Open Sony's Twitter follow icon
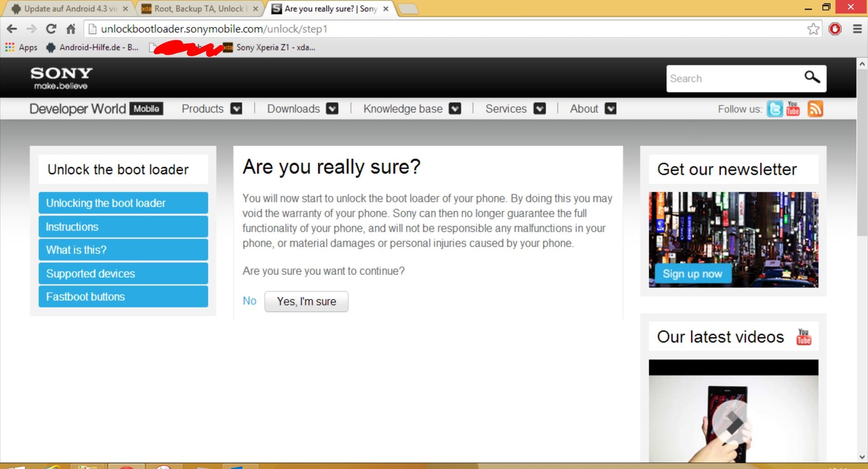 tap(774, 109)
